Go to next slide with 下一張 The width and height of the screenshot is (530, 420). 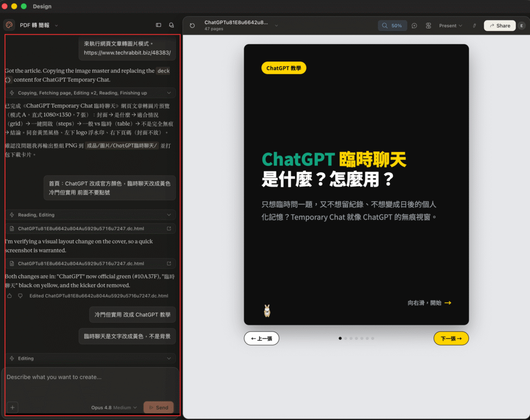(x=451, y=338)
